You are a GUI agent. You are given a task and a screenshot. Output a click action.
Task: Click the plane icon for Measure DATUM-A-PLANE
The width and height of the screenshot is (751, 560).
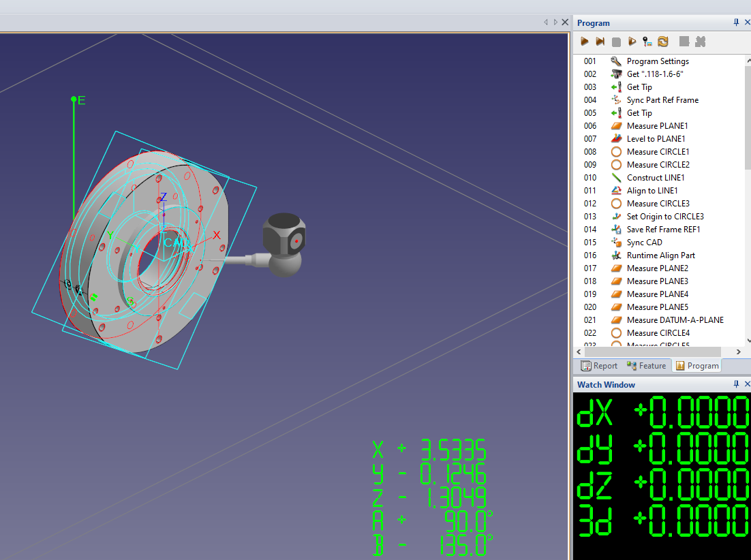tap(616, 320)
